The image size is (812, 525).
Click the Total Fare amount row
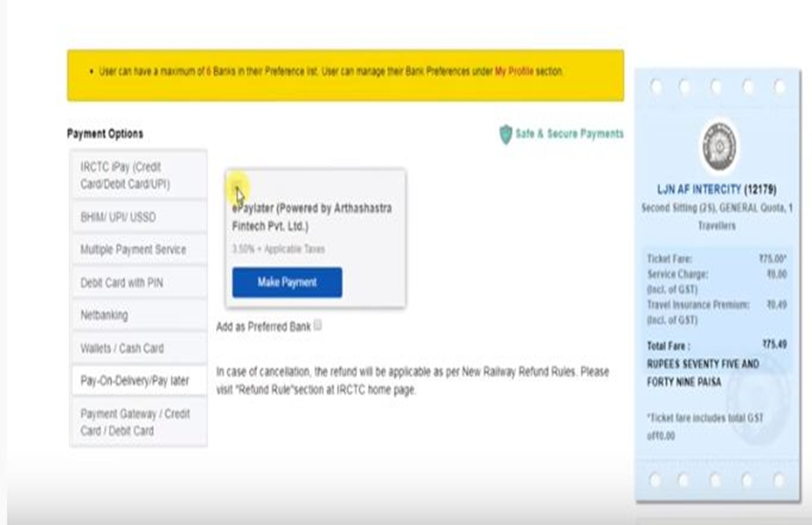[716, 345]
